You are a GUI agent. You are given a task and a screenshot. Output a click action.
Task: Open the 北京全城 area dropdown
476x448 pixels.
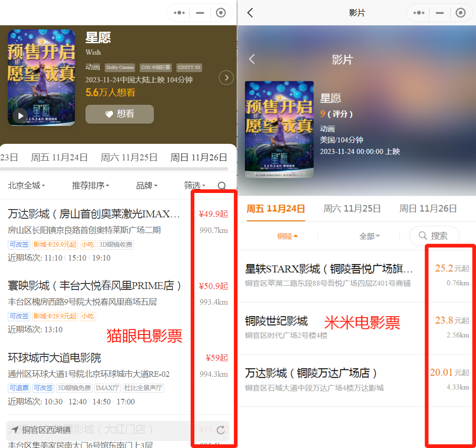(26, 185)
